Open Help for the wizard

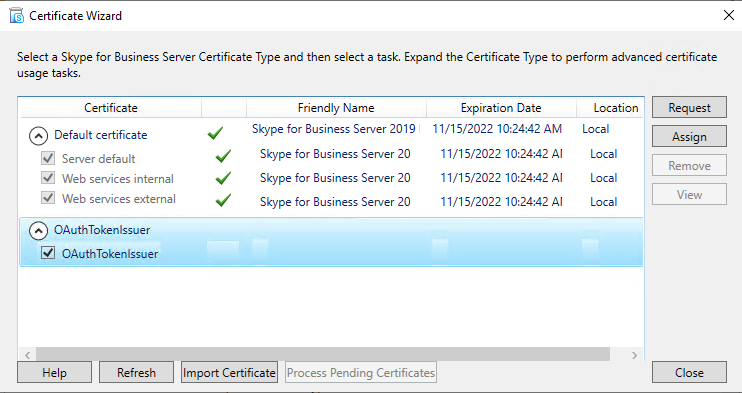pyautogui.click(x=54, y=372)
